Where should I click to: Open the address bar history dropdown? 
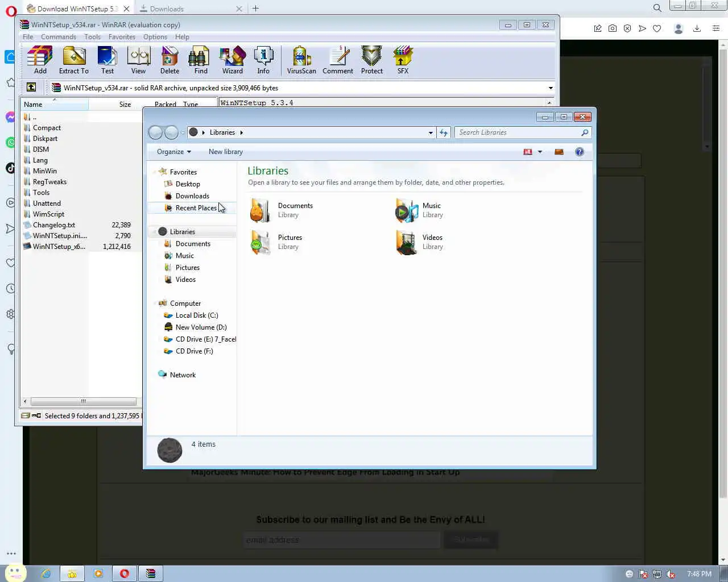(431, 132)
